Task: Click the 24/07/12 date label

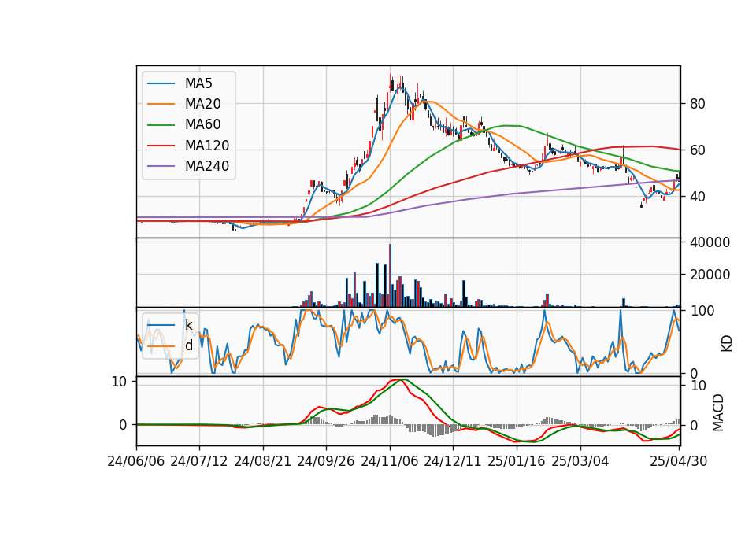Action: coord(199,461)
